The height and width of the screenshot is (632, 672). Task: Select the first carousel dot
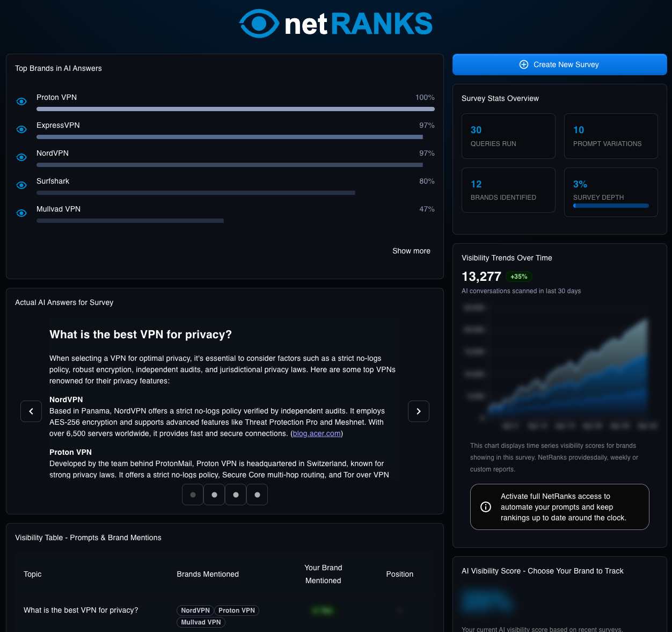click(193, 495)
